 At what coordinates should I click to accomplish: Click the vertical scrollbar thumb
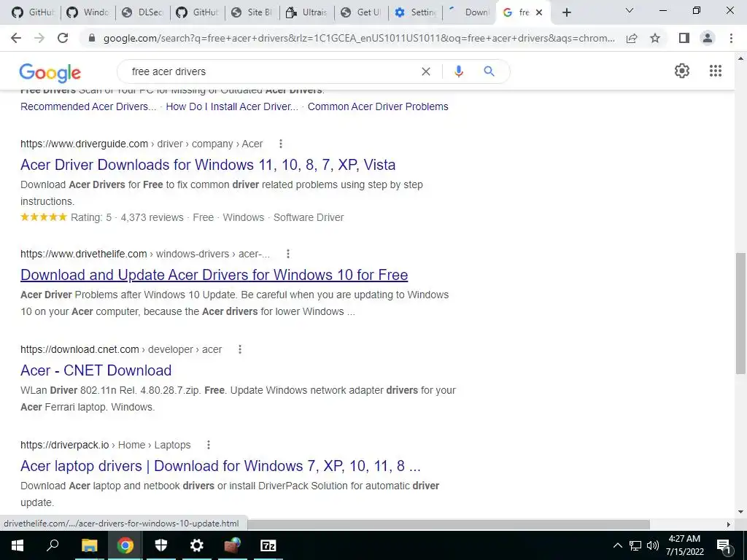(740, 313)
